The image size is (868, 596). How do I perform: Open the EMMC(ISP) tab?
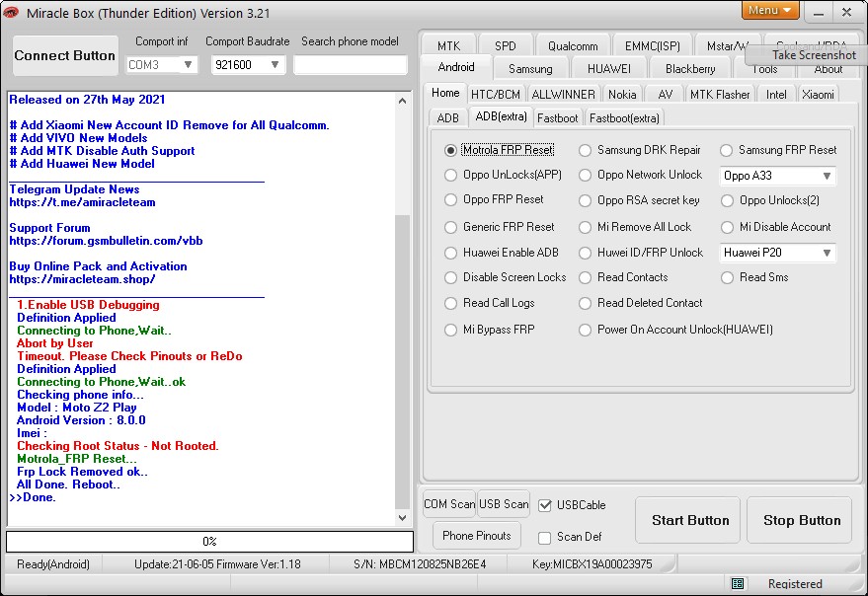click(652, 45)
